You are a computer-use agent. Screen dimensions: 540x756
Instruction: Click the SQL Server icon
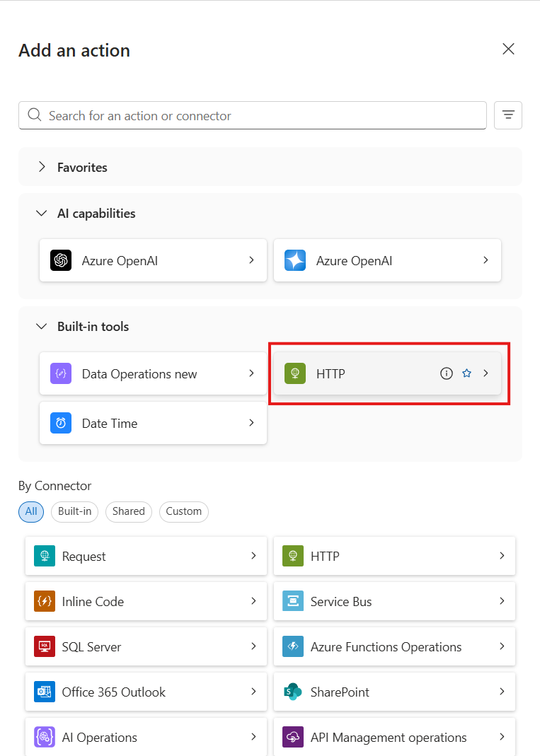pyautogui.click(x=45, y=646)
